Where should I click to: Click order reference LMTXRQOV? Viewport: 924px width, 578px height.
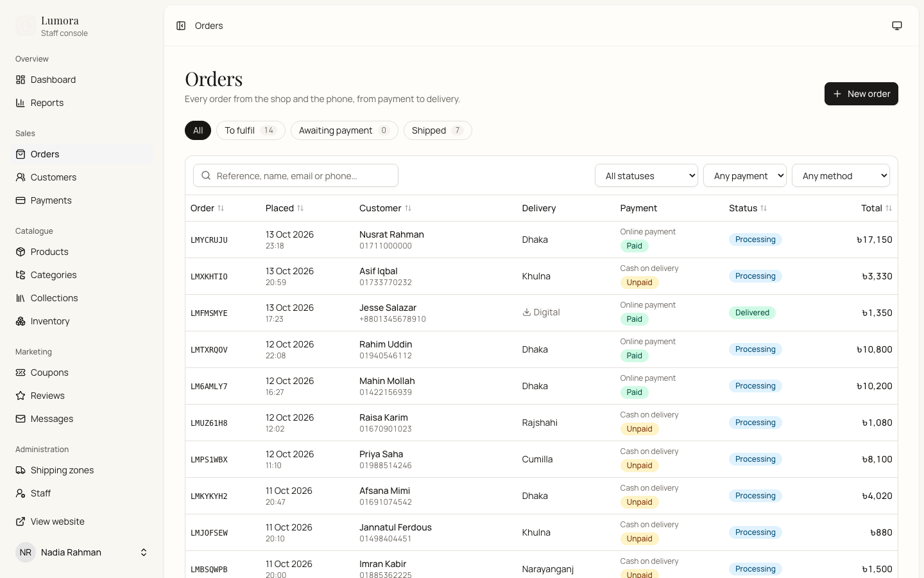[209, 350]
